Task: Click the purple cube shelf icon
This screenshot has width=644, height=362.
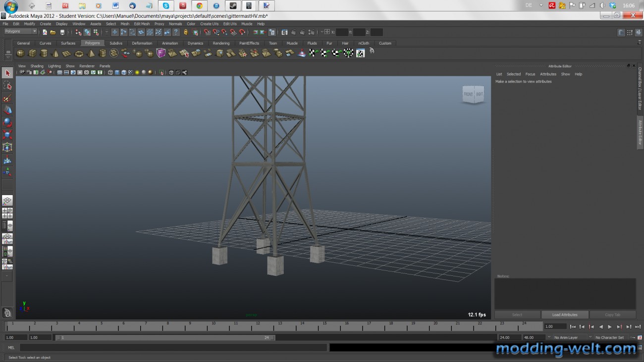Action: pos(161,53)
